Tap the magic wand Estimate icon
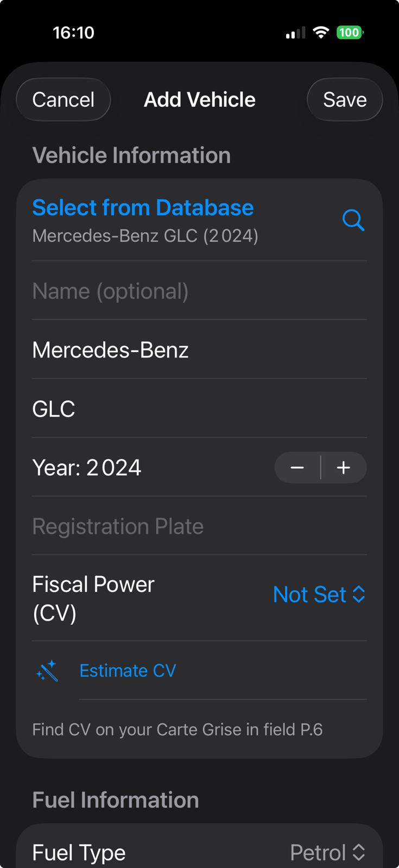Viewport: 399px width, 868px height. tap(48, 671)
